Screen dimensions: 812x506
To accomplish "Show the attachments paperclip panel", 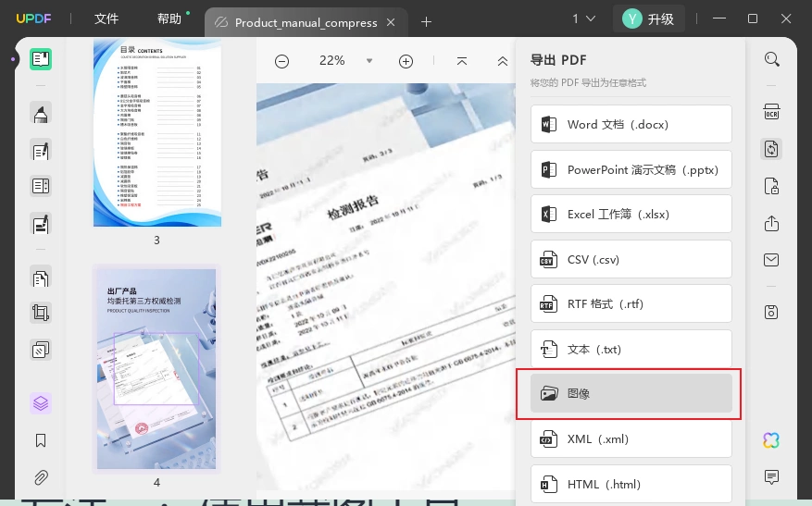I will coord(41,477).
